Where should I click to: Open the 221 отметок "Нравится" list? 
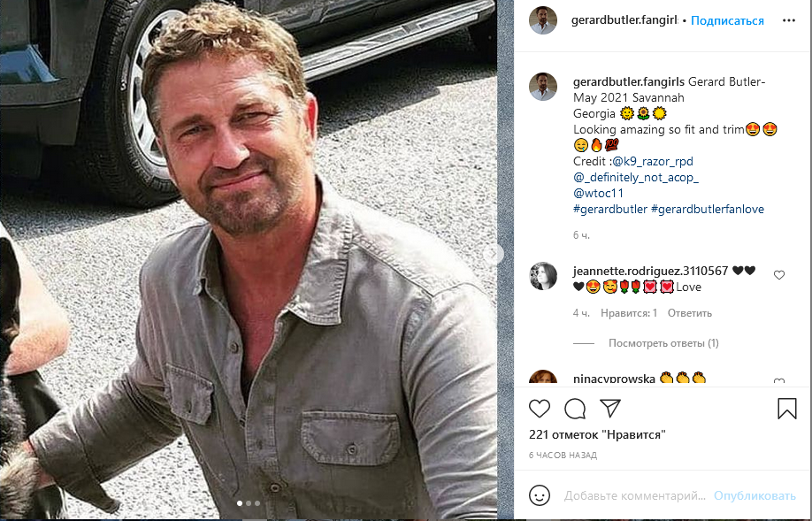(597, 435)
